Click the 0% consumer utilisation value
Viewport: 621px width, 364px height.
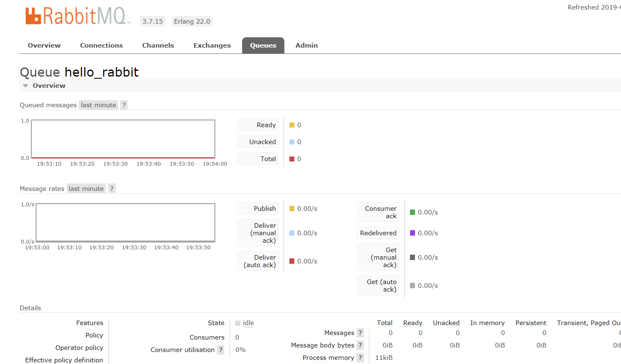240,350
